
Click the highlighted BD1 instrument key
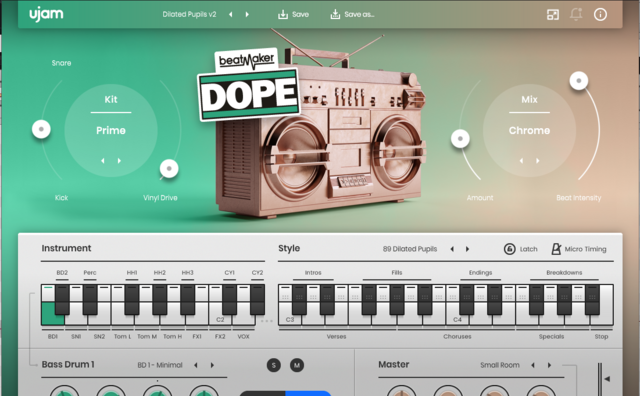52,314
